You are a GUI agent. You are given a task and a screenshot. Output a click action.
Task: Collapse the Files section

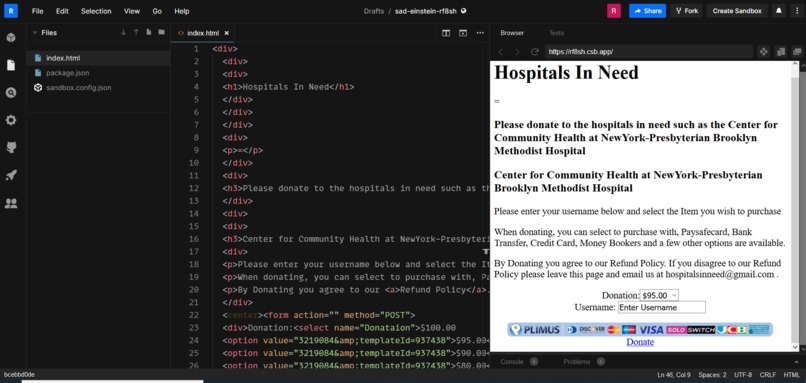pyautogui.click(x=35, y=32)
